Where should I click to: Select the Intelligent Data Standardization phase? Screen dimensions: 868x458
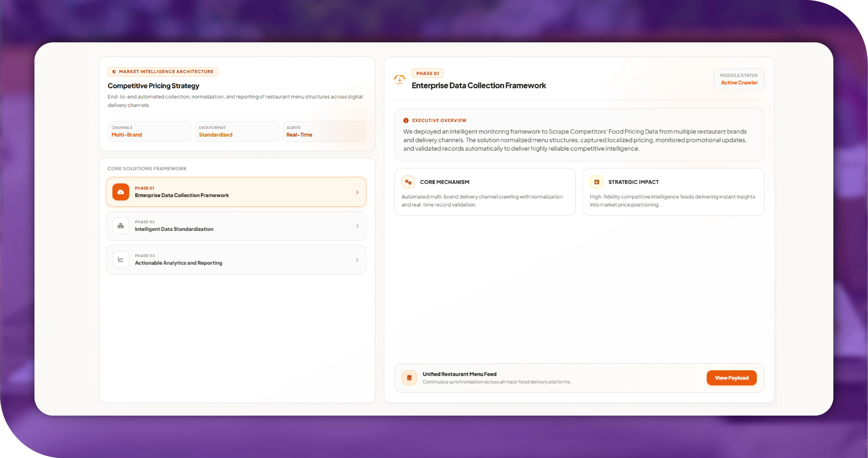tap(236, 226)
